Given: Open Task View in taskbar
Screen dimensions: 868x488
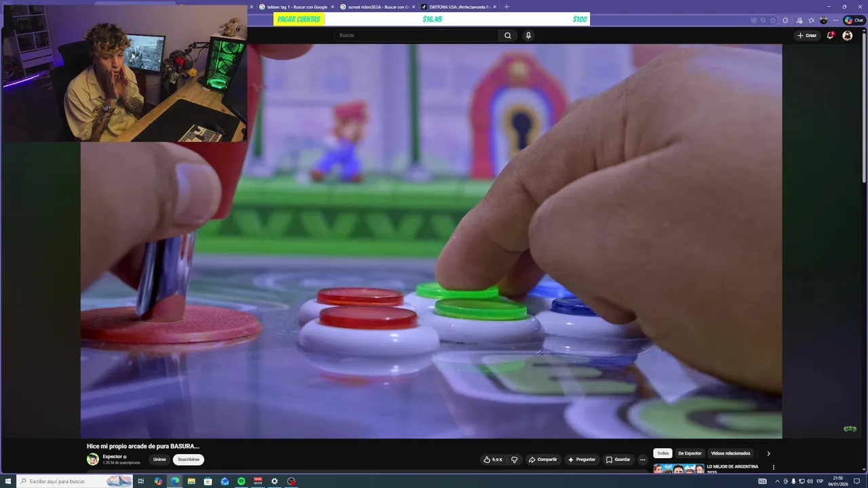Looking at the screenshot, I should point(141,481).
